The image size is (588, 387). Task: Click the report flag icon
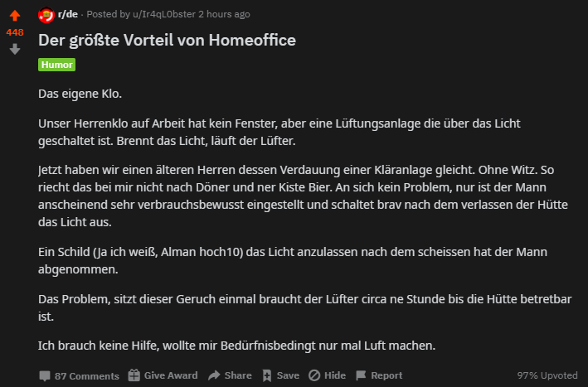pos(362,375)
